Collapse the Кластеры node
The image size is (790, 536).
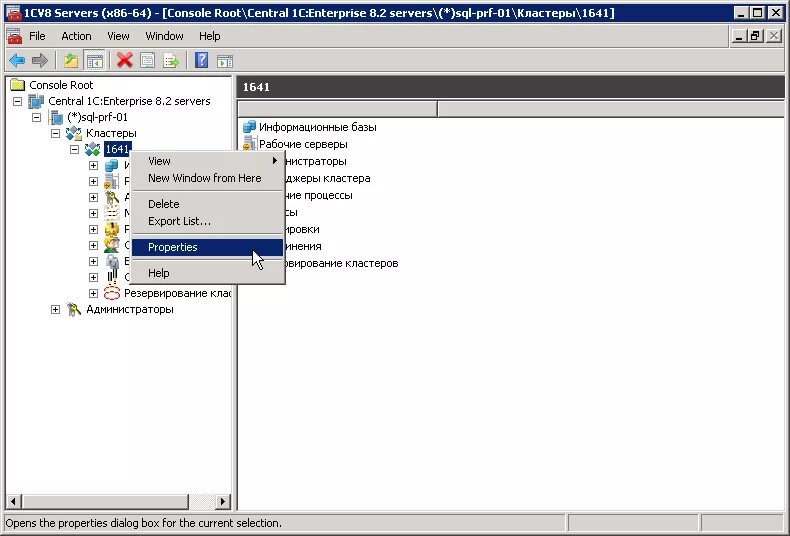[x=55, y=133]
